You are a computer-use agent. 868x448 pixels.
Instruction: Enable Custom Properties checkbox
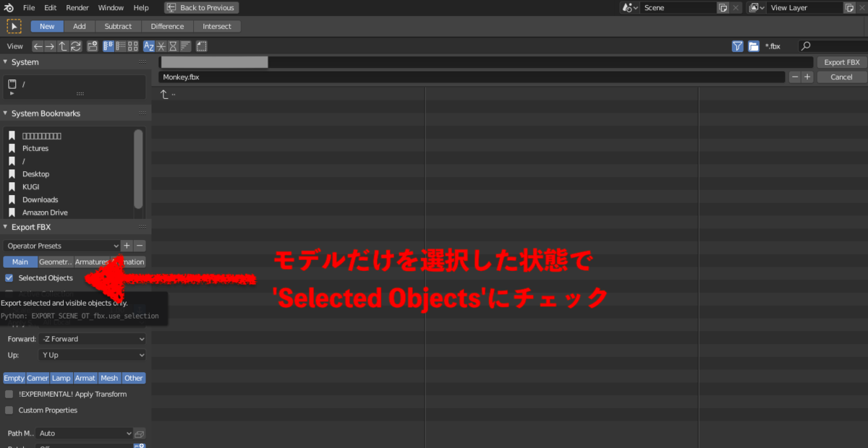[x=9, y=410]
